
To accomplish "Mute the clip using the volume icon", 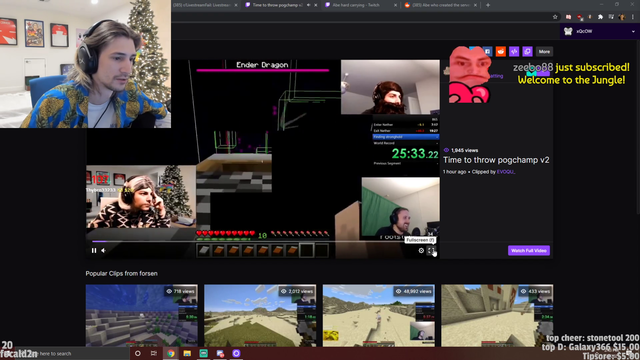I will coord(104,251).
